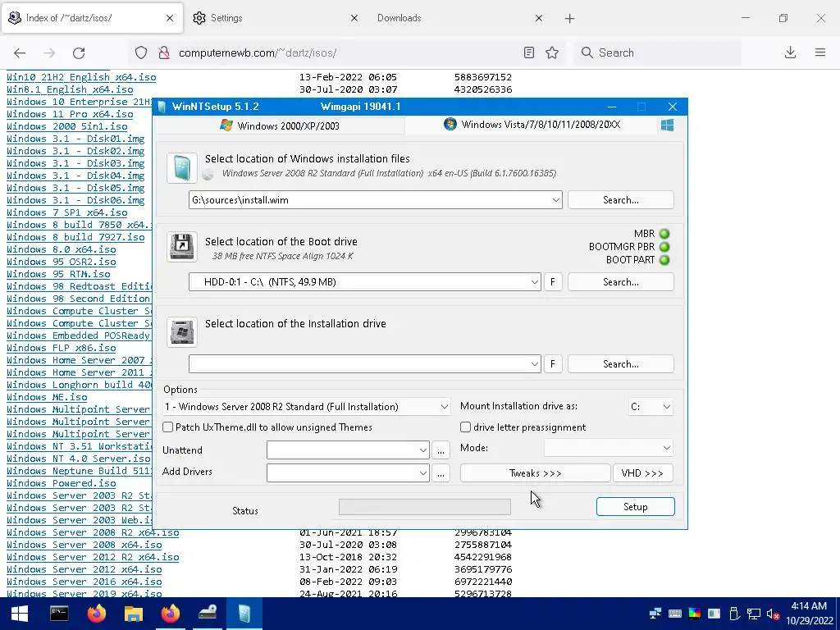
Task: Click the Installation drive icon
Action: [x=182, y=331]
